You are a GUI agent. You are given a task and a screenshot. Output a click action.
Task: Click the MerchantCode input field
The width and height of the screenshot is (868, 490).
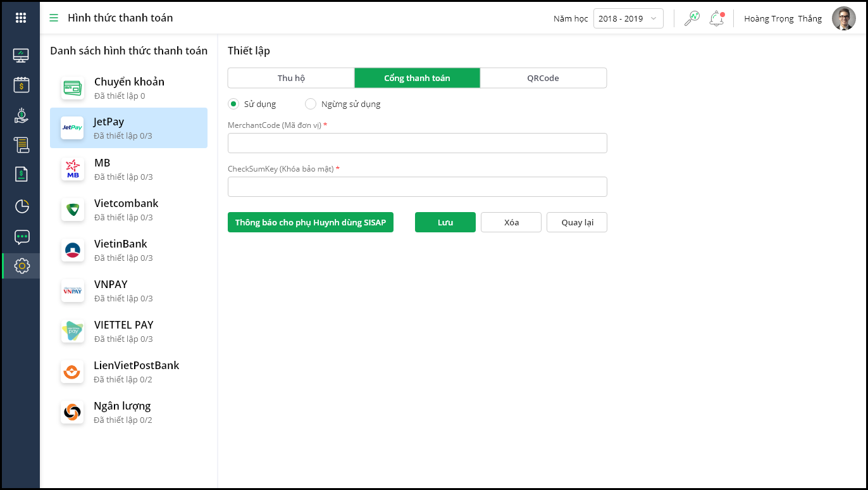pyautogui.click(x=417, y=143)
